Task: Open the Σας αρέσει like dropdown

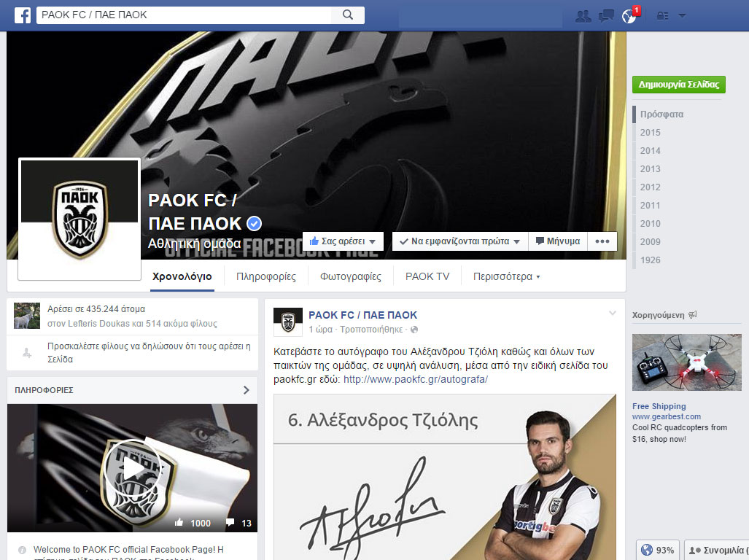Action: pos(343,241)
